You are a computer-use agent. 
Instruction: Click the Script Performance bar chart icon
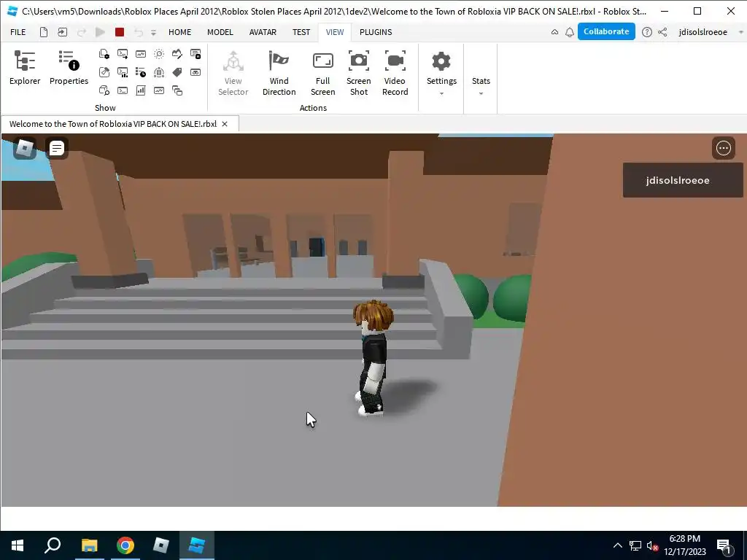coord(141,90)
